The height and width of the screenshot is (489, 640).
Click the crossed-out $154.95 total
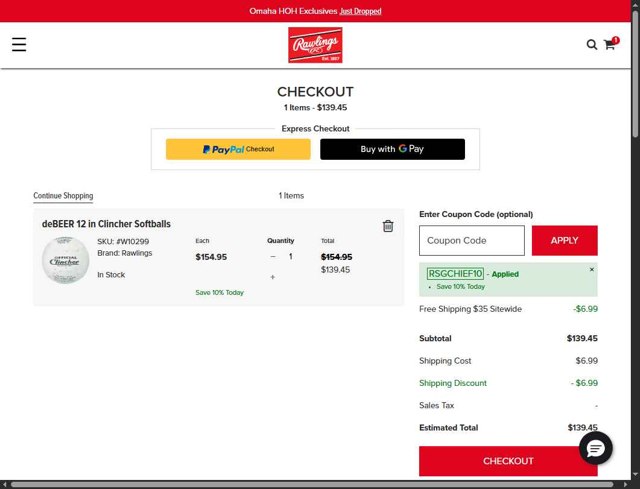[336, 257]
